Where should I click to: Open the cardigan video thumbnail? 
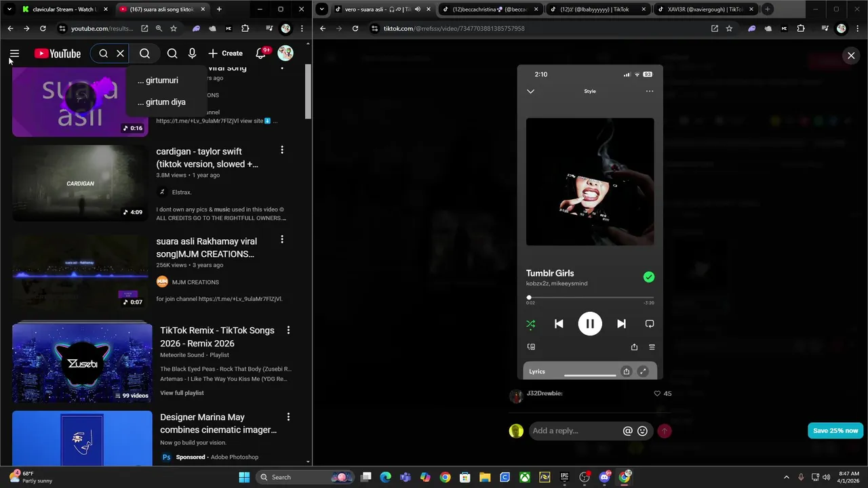pos(80,183)
